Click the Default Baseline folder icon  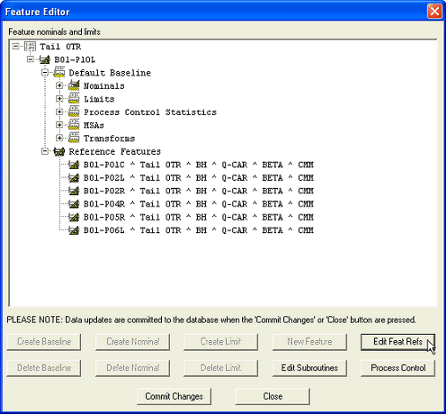59,73
